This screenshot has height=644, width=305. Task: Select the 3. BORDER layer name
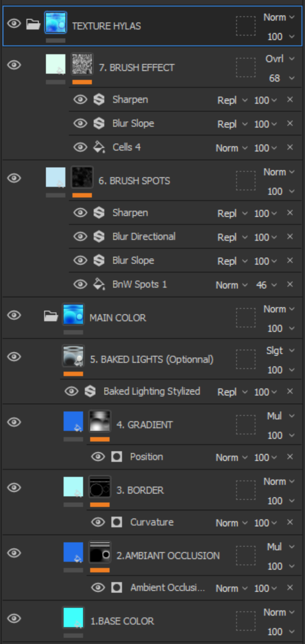[x=140, y=490]
